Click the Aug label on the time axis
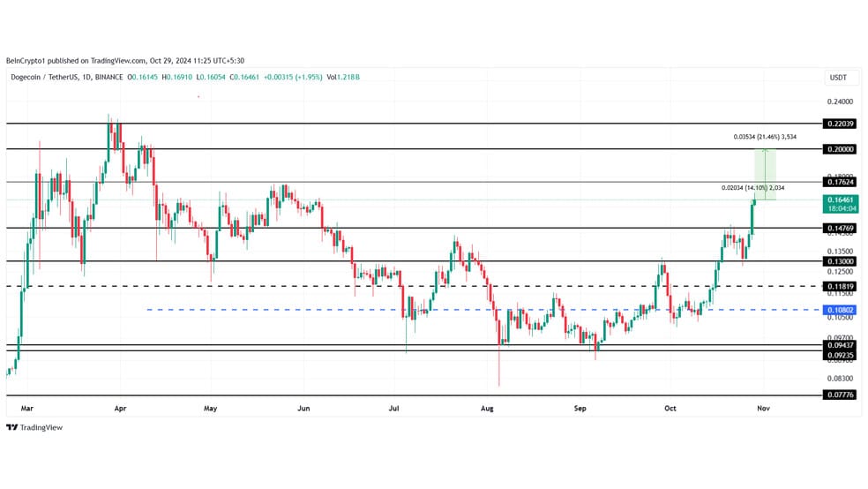868x489 pixels. click(487, 408)
